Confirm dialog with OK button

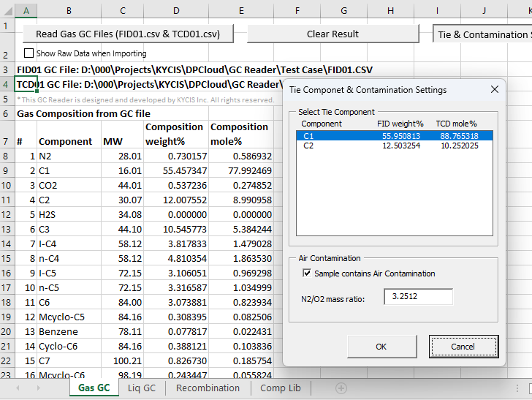381,347
